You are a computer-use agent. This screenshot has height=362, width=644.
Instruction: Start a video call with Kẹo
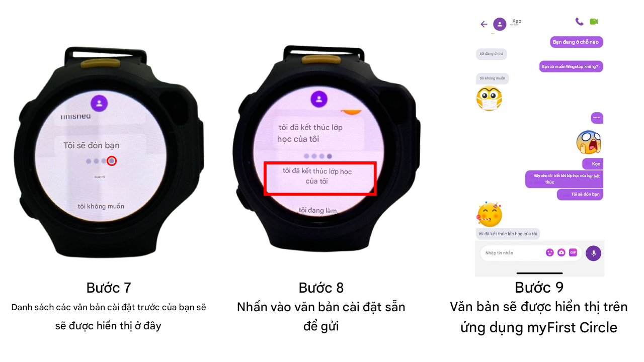click(594, 22)
